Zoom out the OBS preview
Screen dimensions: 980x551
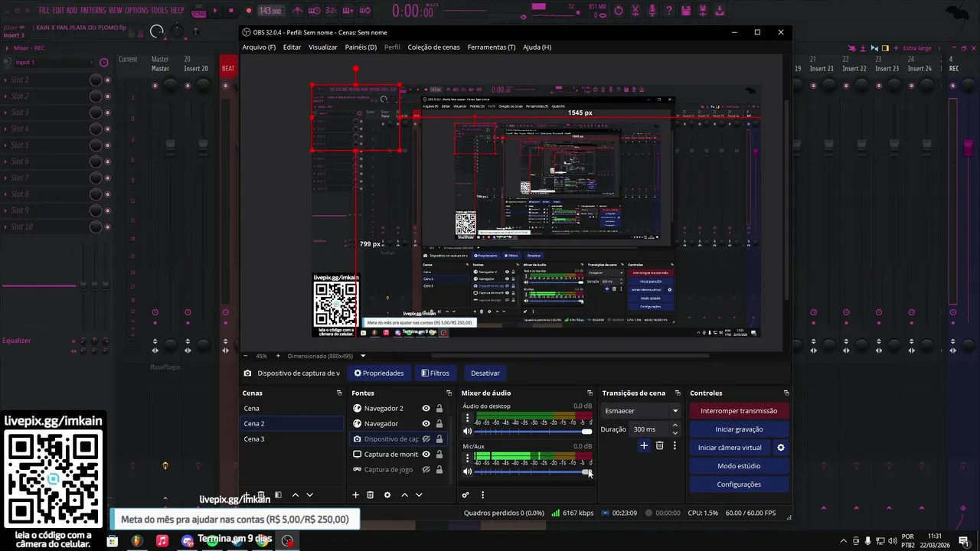pyautogui.click(x=245, y=356)
